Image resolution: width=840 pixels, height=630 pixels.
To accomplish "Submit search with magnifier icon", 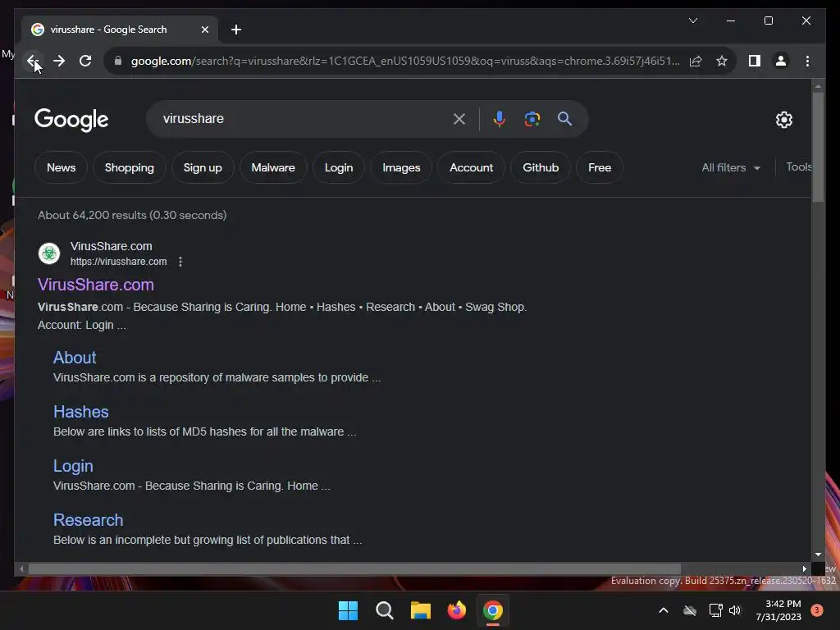I will point(564,118).
